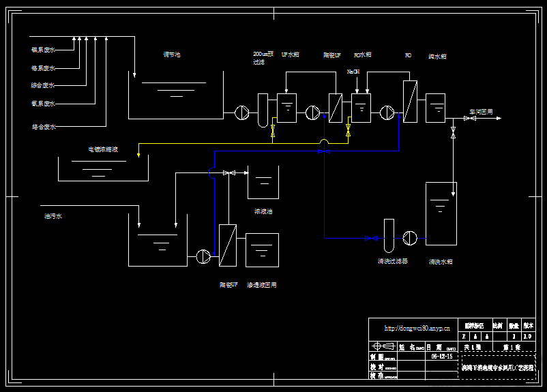Click the blue valve before 清洗过滤器
This screenshot has height=392, width=547.
pos(371,238)
